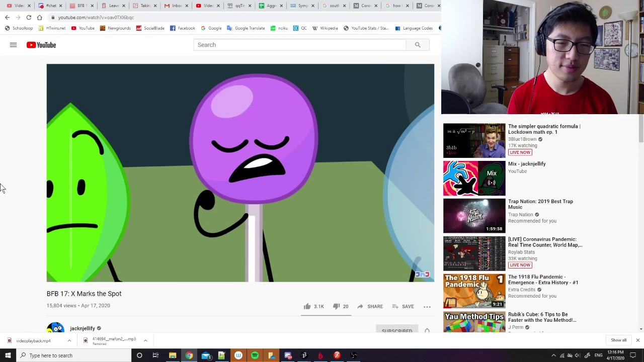
Task: Click the main video player to pause
Action: pos(240,173)
